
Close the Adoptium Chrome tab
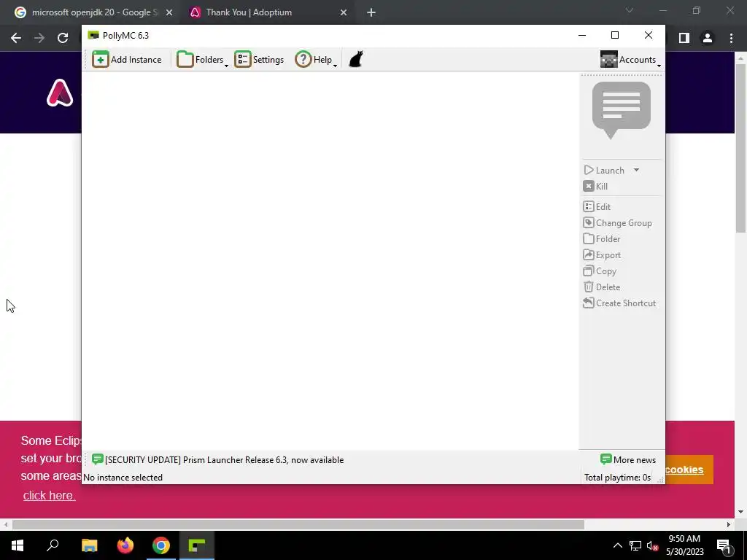344,12
